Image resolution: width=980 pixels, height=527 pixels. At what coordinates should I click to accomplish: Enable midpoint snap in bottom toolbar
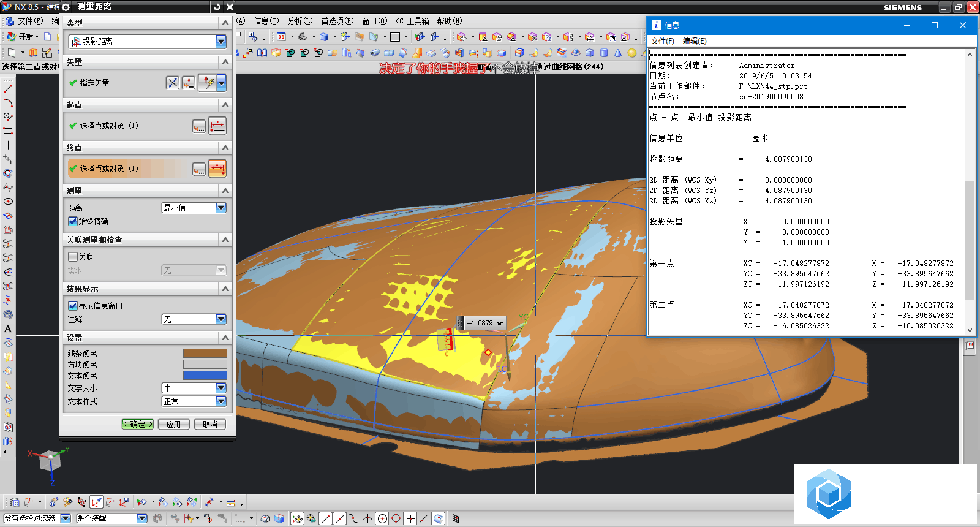340,518
